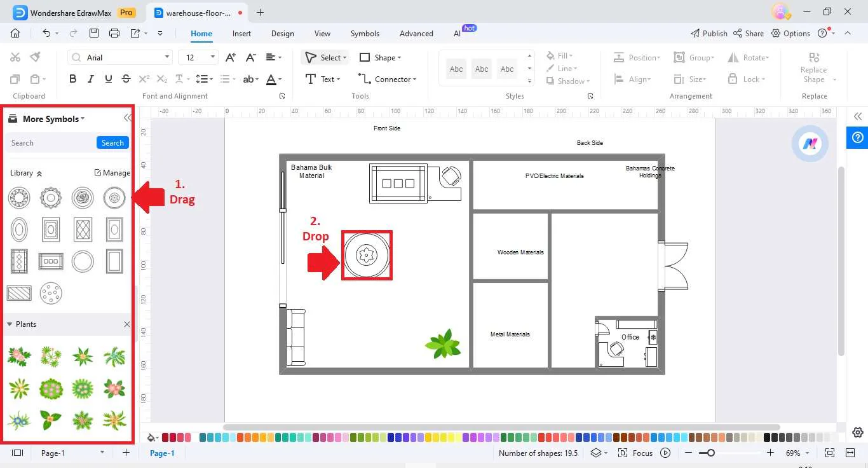
Task: Collapse the Plants section triangle
Action: pos(10,324)
